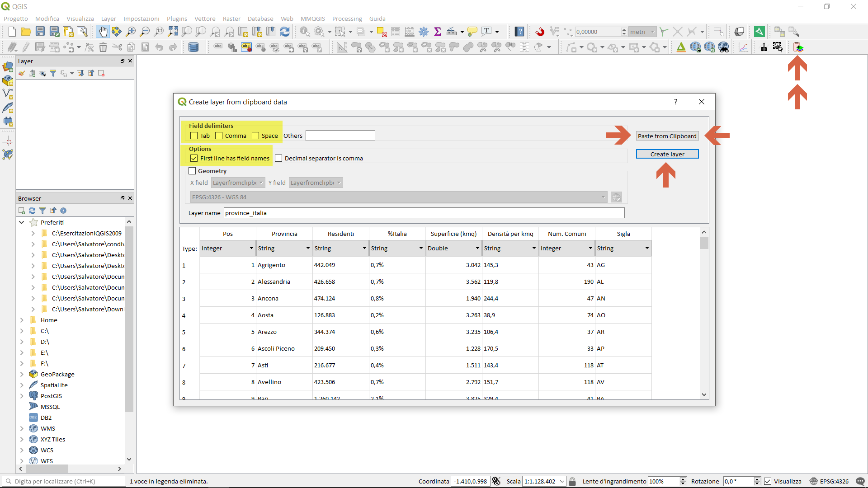This screenshot has width=868, height=488.
Task: Open the Statistical Summary sigma icon
Action: (437, 32)
